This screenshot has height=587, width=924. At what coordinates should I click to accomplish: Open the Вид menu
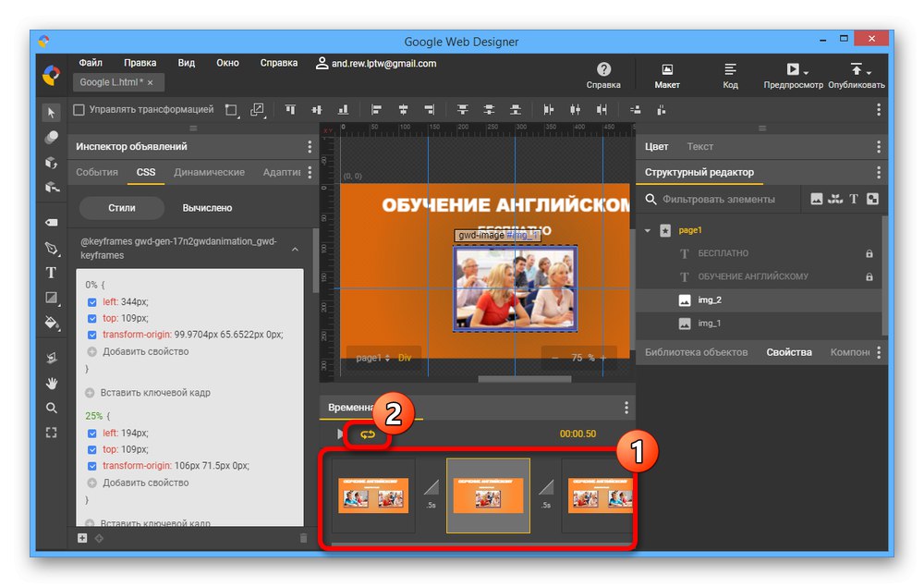[x=187, y=63]
